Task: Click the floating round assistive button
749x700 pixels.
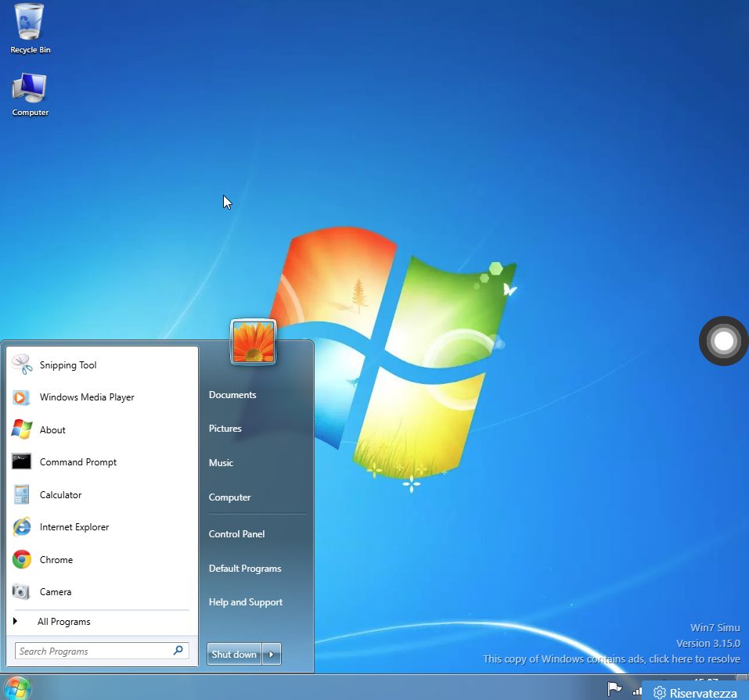Action: (723, 341)
